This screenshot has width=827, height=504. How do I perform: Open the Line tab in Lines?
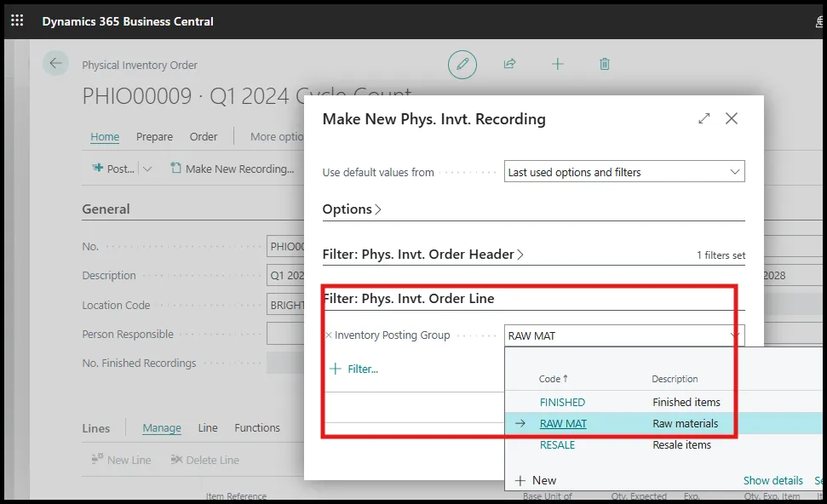click(208, 427)
